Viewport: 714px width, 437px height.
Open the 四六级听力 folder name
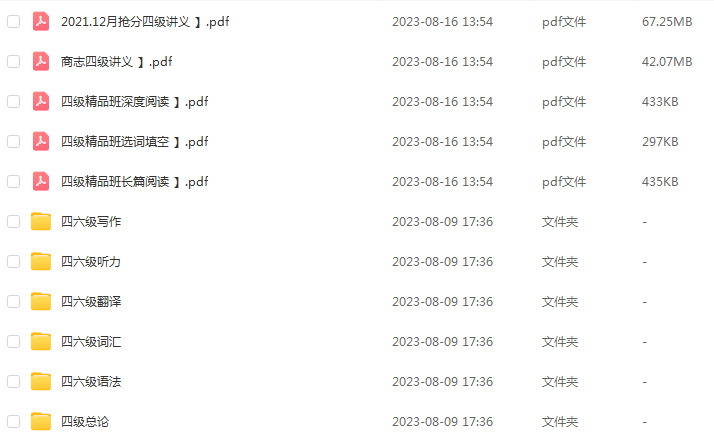point(91,262)
